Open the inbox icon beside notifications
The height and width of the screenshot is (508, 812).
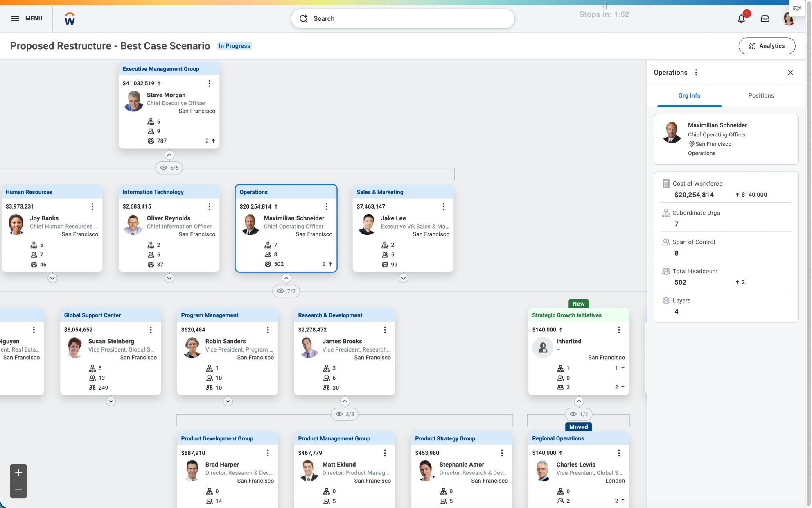coord(765,18)
